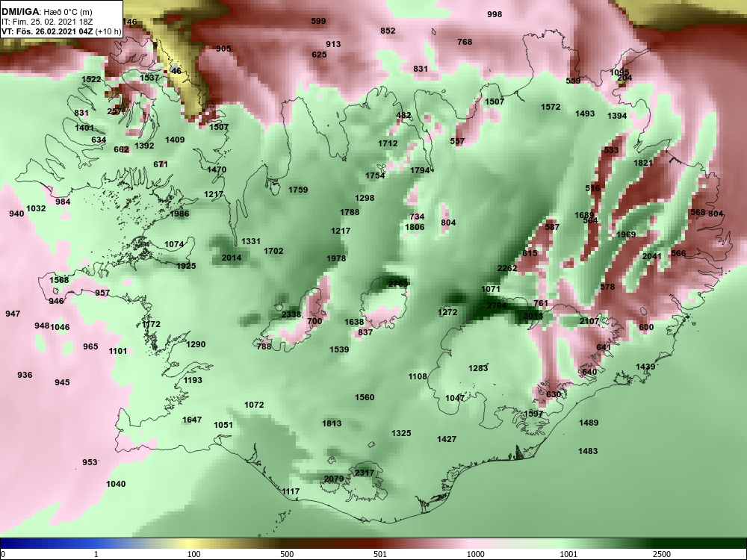Click the map value "2014"

[x=232, y=258]
